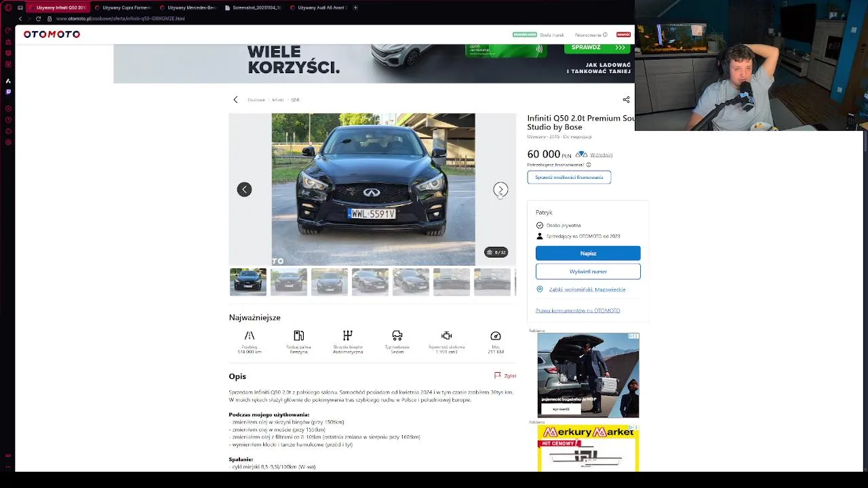Click the main Infiniti car photo

373,189
